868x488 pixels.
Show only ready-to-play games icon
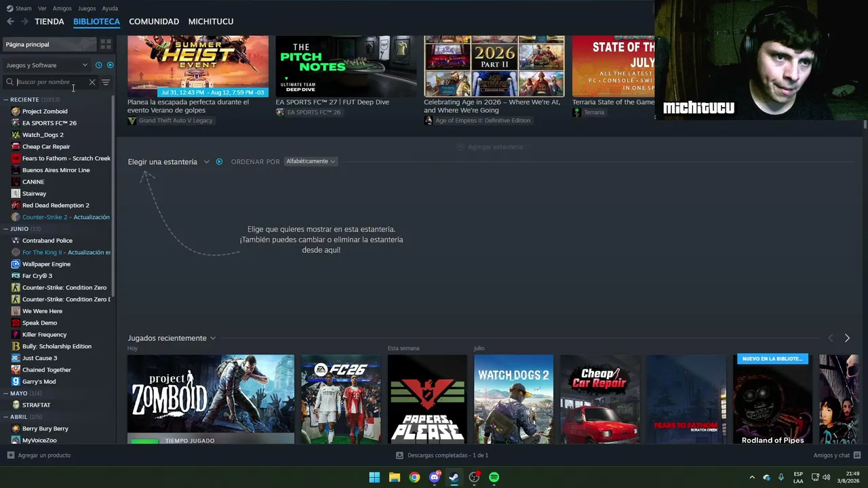tap(110, 65)
